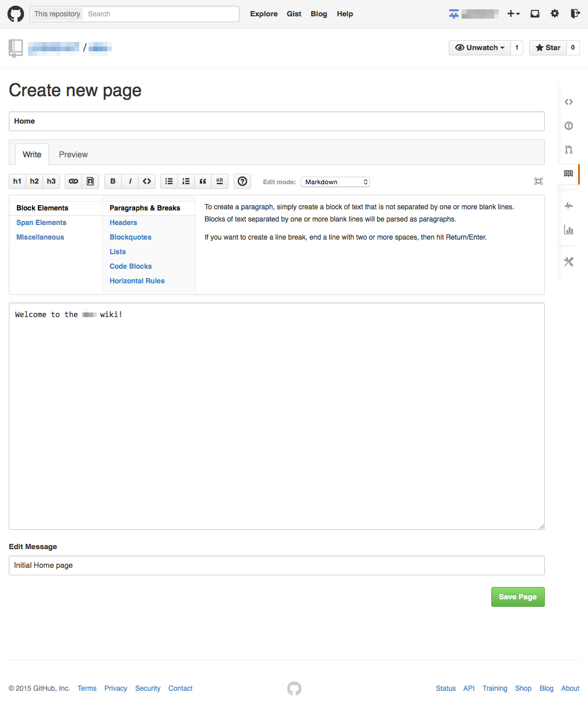Viewport: 588px width, 717px height.
Task: Toggle bold formatting
Action: click(112, 181)
